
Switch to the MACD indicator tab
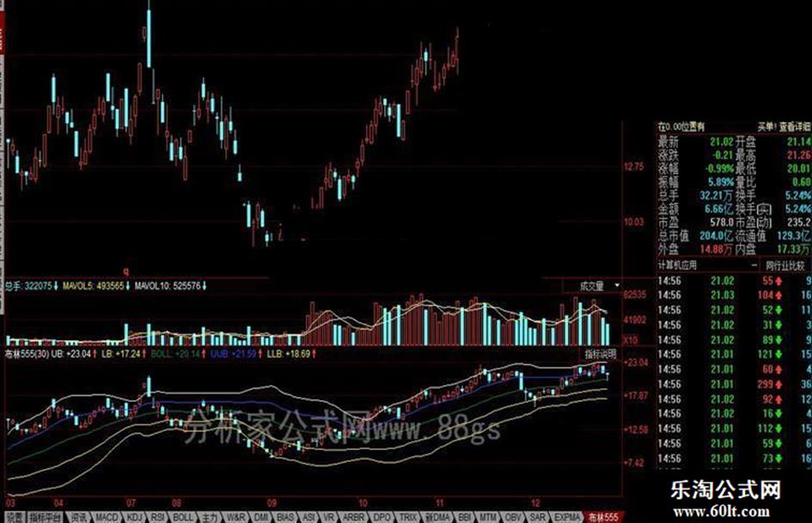point(107,517)
